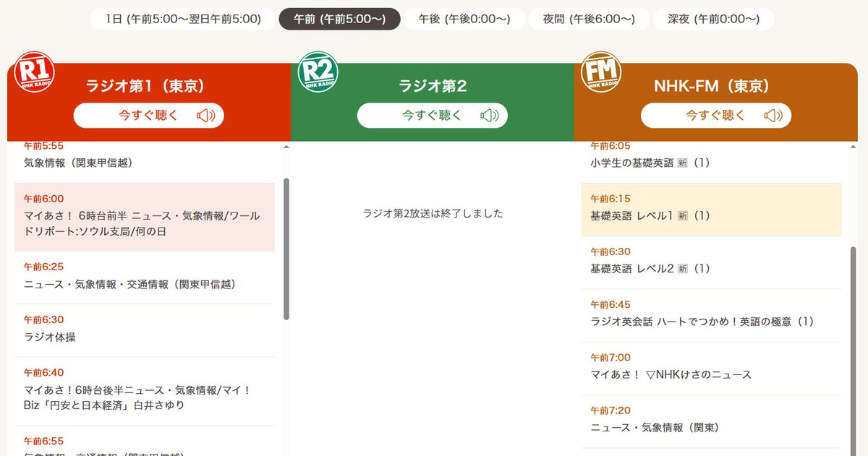The height and width of the screenshot is (456, 868).
Task: Click the R1 NHK Radio logo
Action: pos(34,72)
